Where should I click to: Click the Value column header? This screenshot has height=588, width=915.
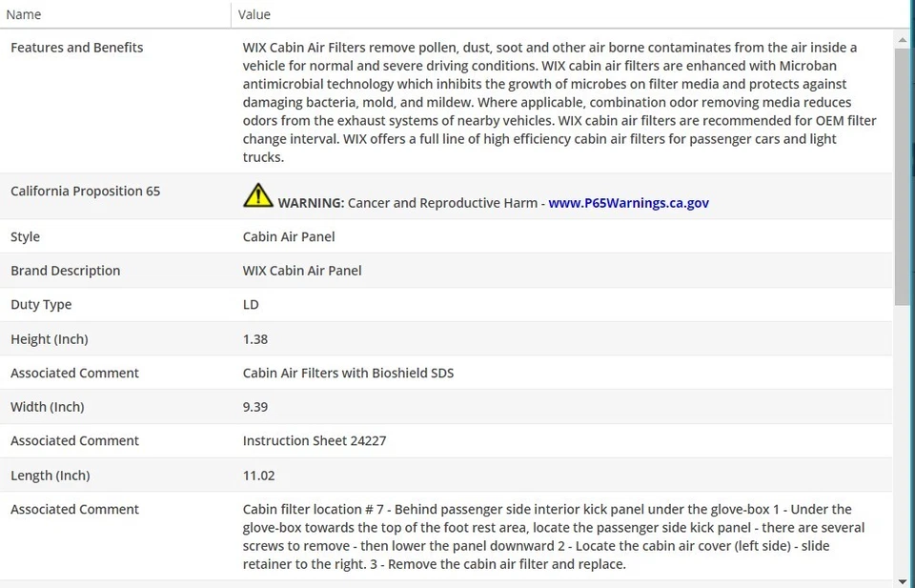[x=254, y=14]
